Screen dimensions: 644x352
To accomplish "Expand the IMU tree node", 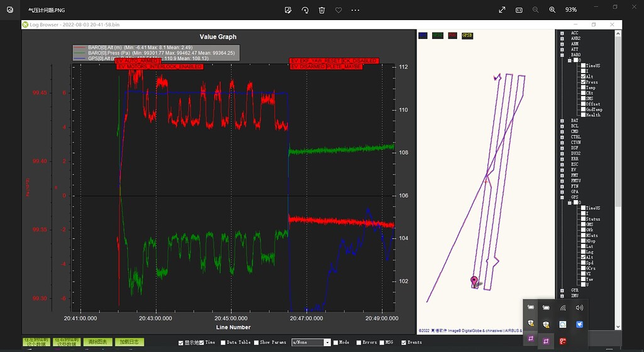I will pos(562,296).
